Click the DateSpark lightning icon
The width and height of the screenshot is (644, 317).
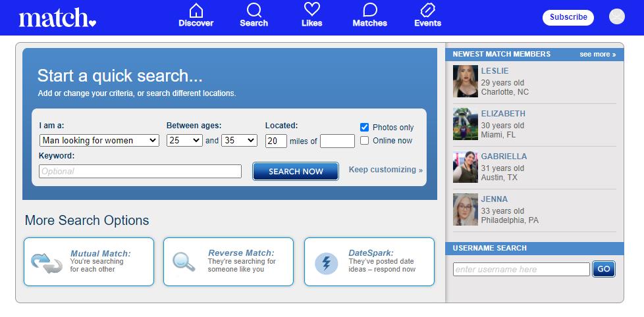tap(326, 263)
